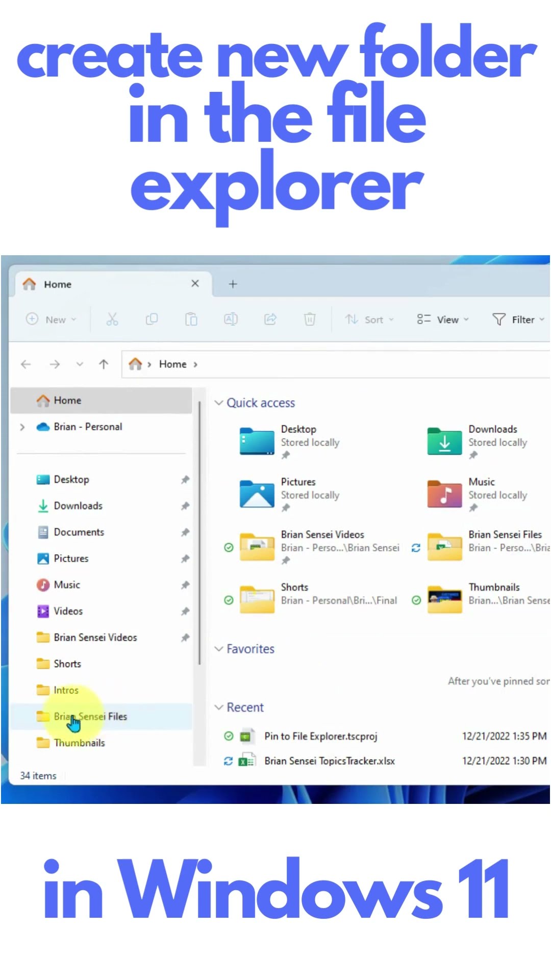Select Home in the navigation pane
Screen dimensions: 551x980
coord(102,400)
